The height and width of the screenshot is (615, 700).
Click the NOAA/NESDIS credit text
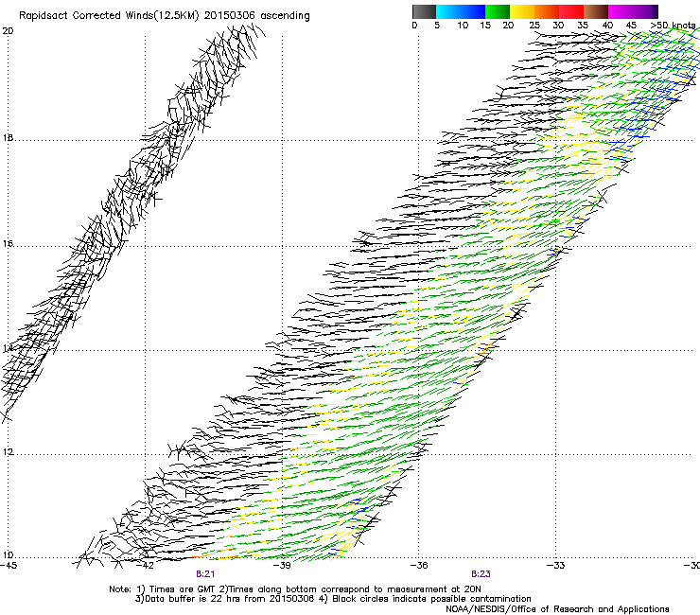click(x=557, y=609)
